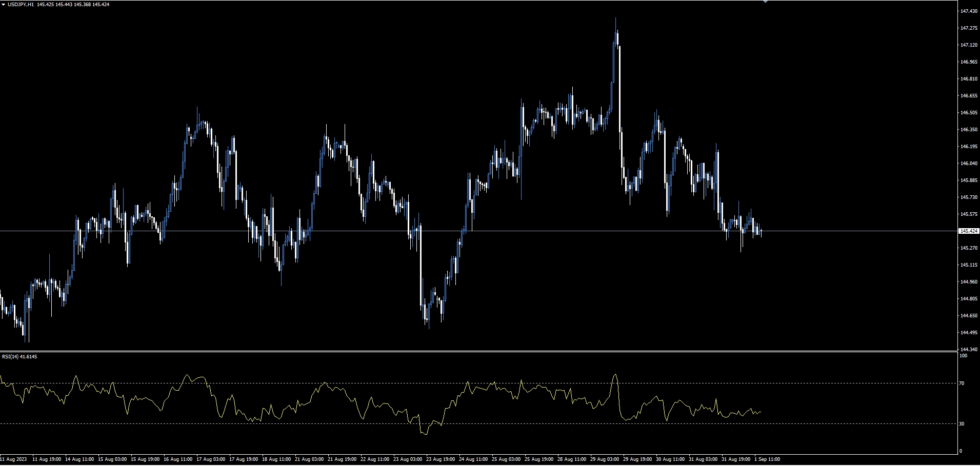Select the low value 145.368 in the header
Image resolution: width=980 pixels, height=466 pixels.
tap(82, 5)
